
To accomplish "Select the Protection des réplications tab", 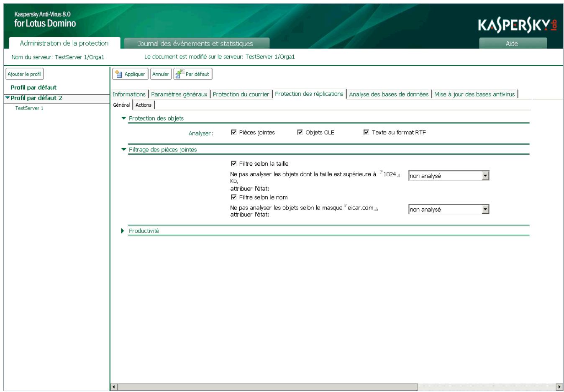I will (309, 94).
